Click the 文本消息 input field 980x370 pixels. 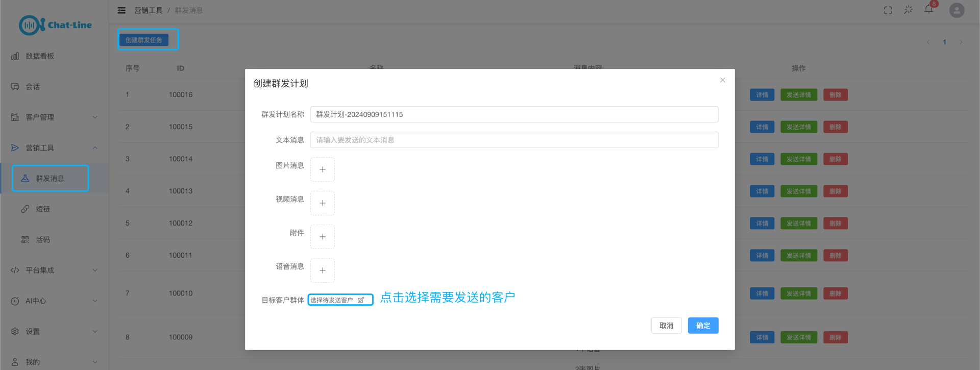tap(514, 140)
